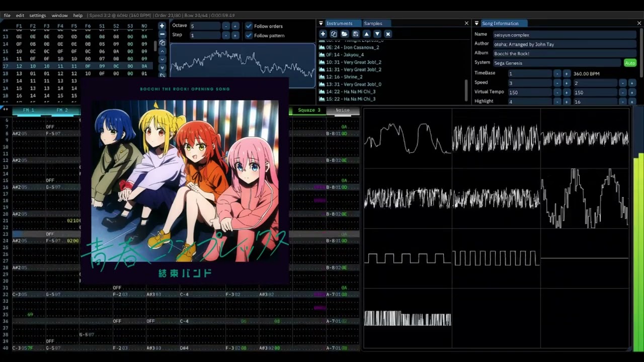644x362 pixels.
Task: Increase the first Virtual Tempo value
Action: click(567, 93)
